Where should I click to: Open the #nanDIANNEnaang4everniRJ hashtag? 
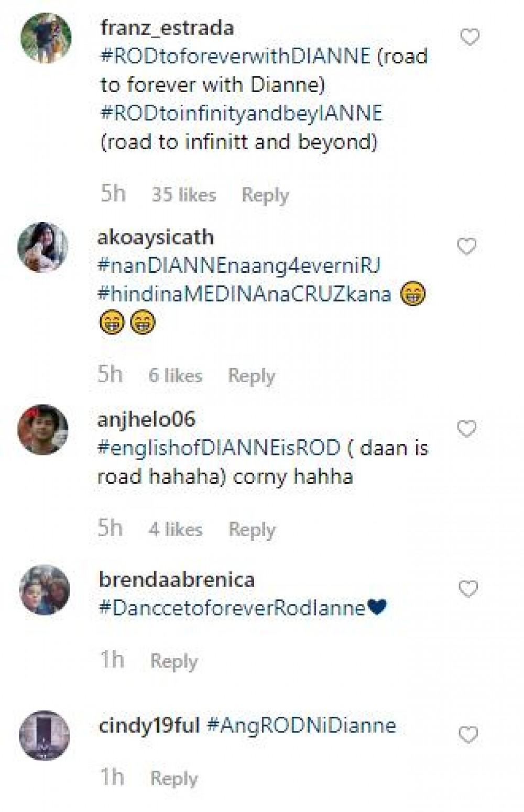click(239, 265)
